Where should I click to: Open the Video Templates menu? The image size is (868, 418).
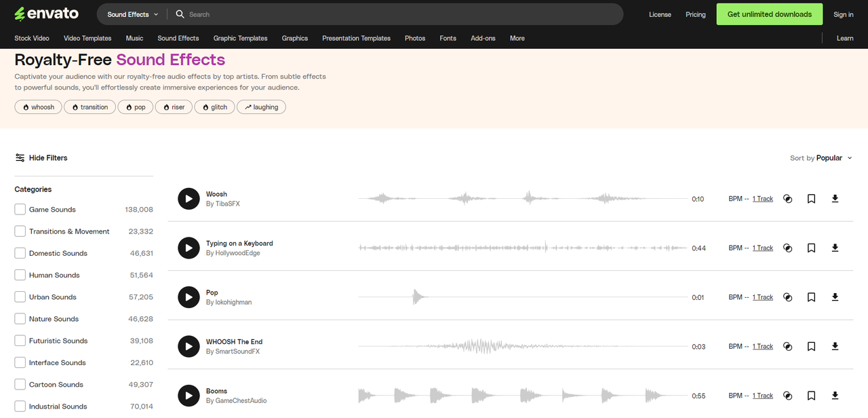pos(87,38)
